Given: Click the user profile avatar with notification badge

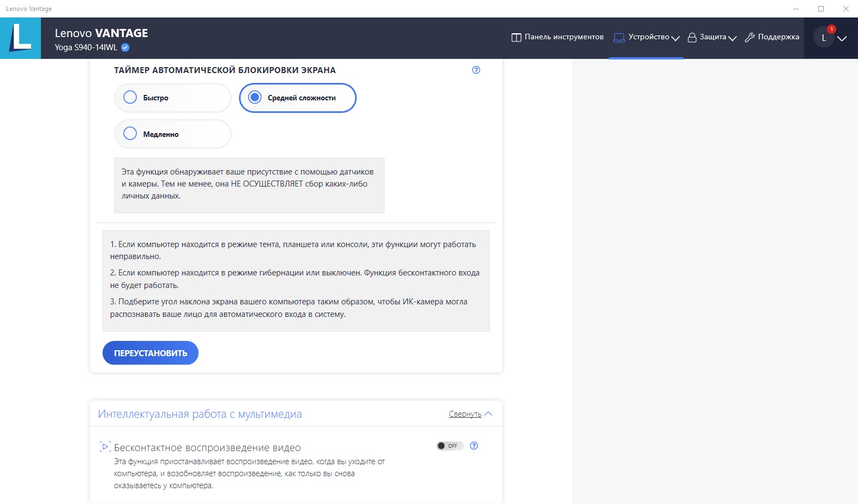Looking at the screenshot, I should click(824, 38).
